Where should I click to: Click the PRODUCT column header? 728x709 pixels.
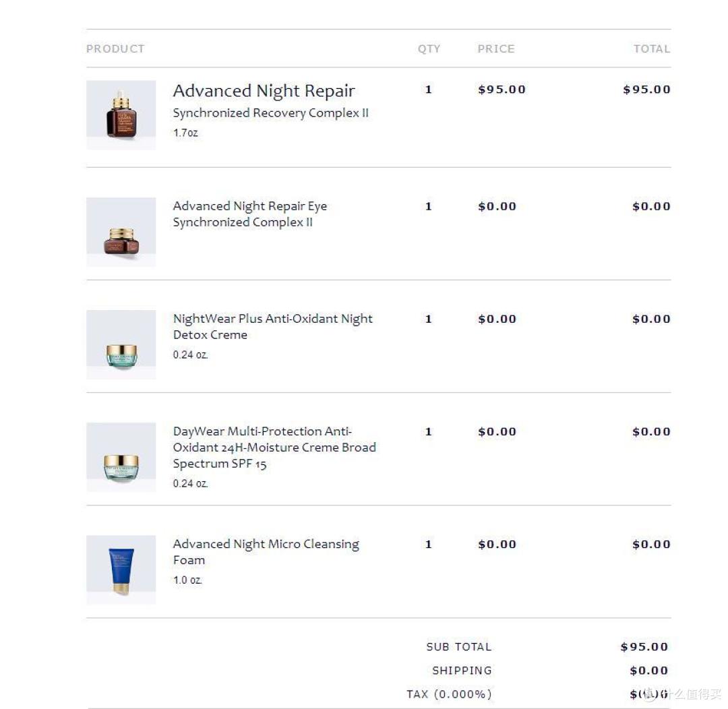click(x=115, y=49)
